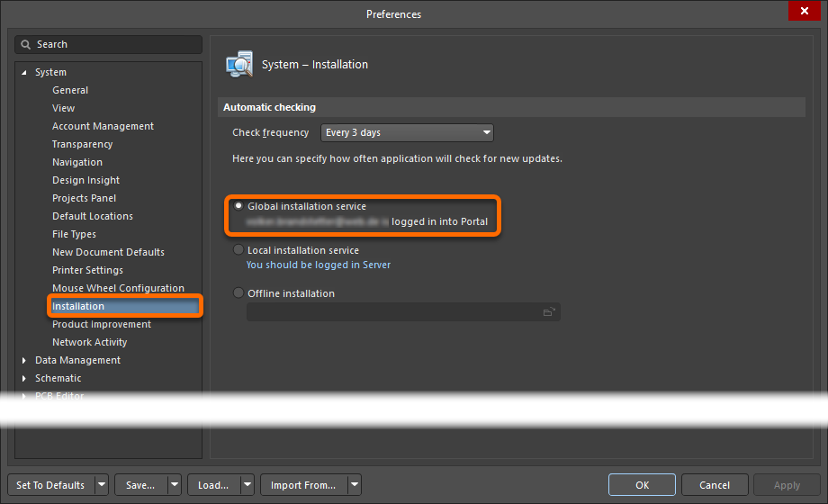Open the Save dropdown arrow
This screenshot has width=828, height=504.
pos(175,484)
